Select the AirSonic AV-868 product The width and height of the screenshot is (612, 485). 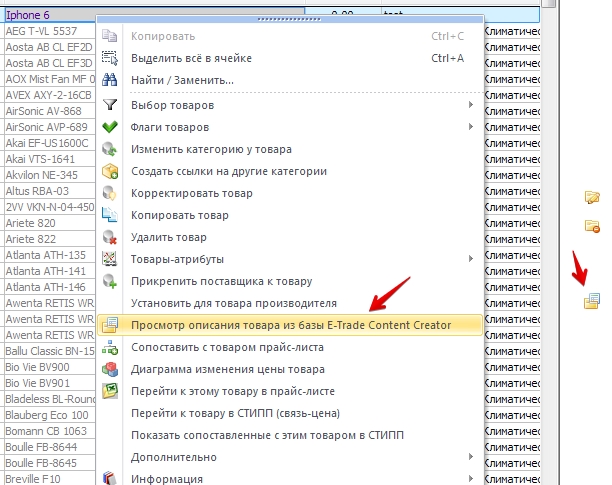(x=50, y=111)
